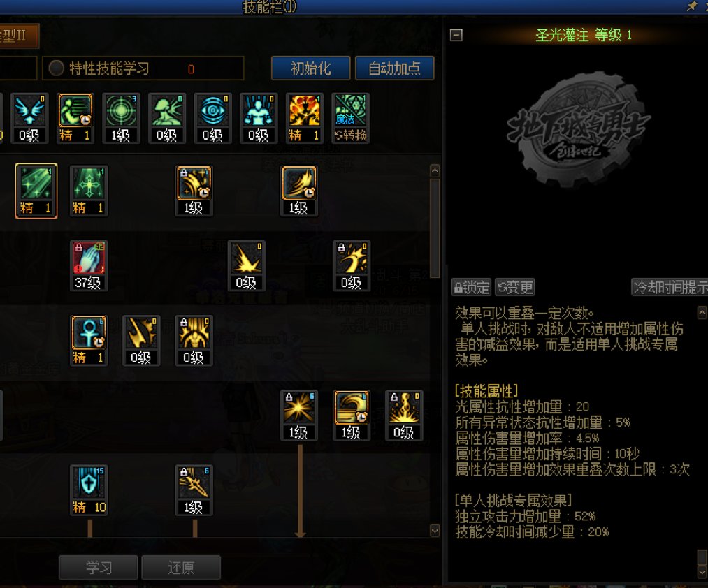
Task: Click the highlighted green light beam skill
Action: point(36,191)
